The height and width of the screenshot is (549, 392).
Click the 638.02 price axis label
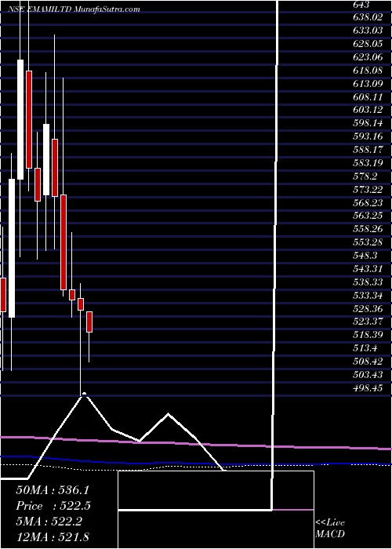coord(368,17)
